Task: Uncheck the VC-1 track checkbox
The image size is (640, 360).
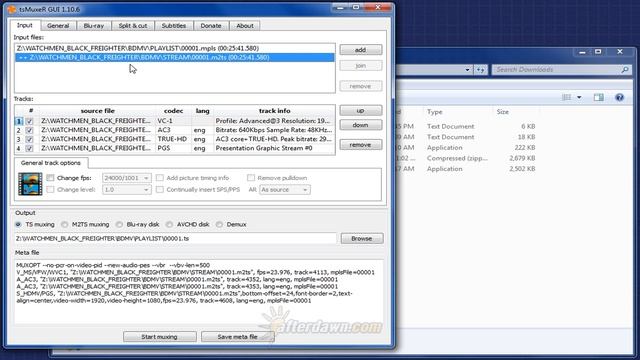Action: point(29,121)
